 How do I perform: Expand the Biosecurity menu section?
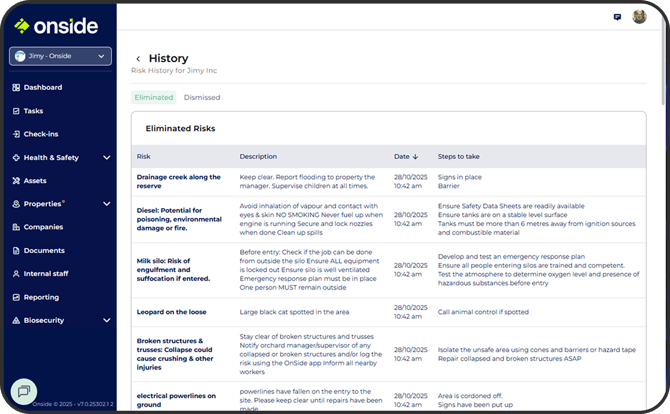click(x=106, y=320)
